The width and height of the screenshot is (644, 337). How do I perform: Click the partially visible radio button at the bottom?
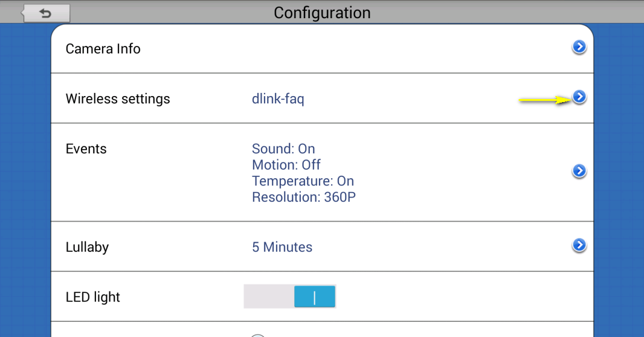(x=258, y=335)
